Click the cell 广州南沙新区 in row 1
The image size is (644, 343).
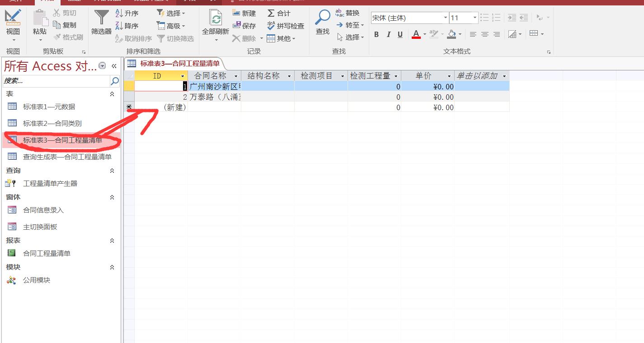coord(215,86)
